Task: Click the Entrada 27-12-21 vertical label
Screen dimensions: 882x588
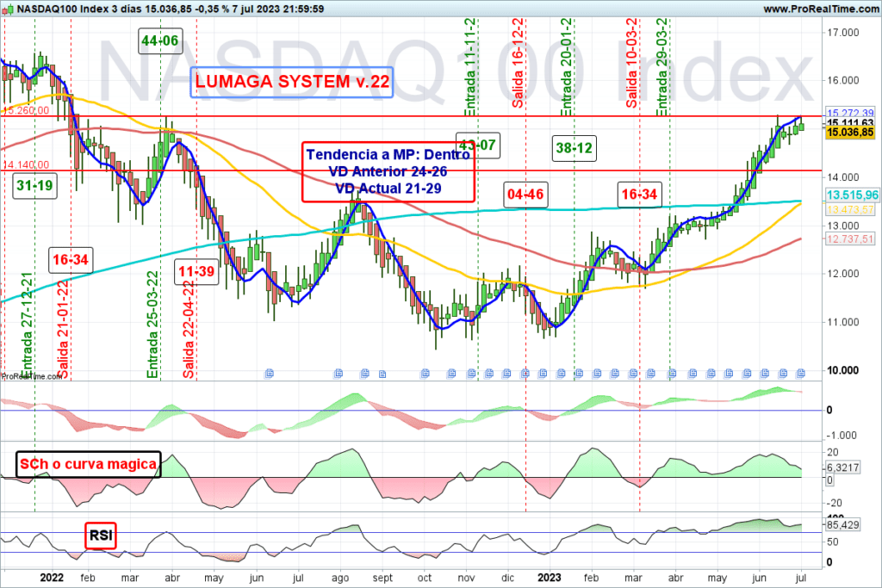Action: point(27,325)
